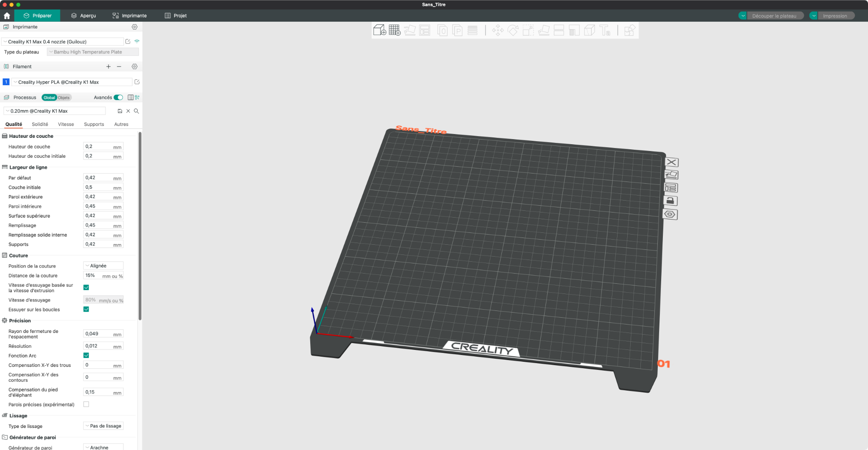Click the Add plate grid icon

395,30
